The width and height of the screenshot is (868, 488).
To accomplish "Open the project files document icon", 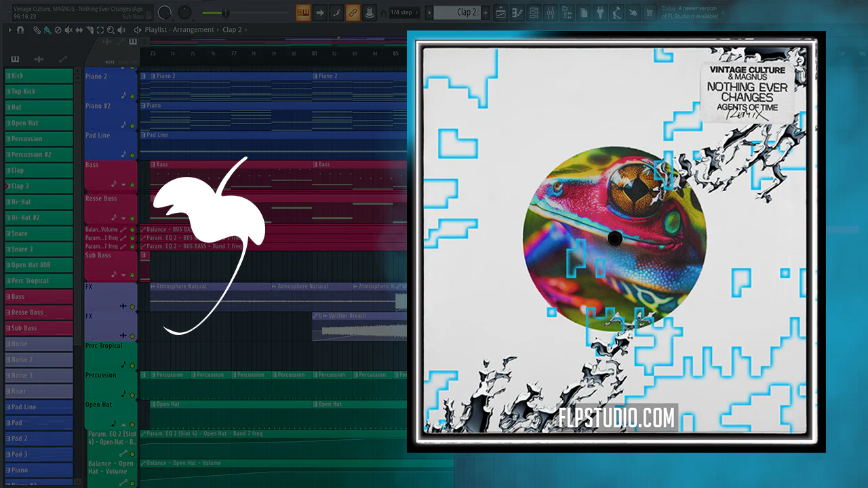I will click(583, 12).
